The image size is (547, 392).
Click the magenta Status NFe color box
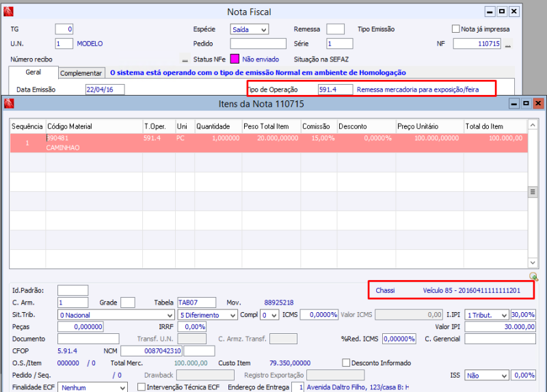(235, 59)
